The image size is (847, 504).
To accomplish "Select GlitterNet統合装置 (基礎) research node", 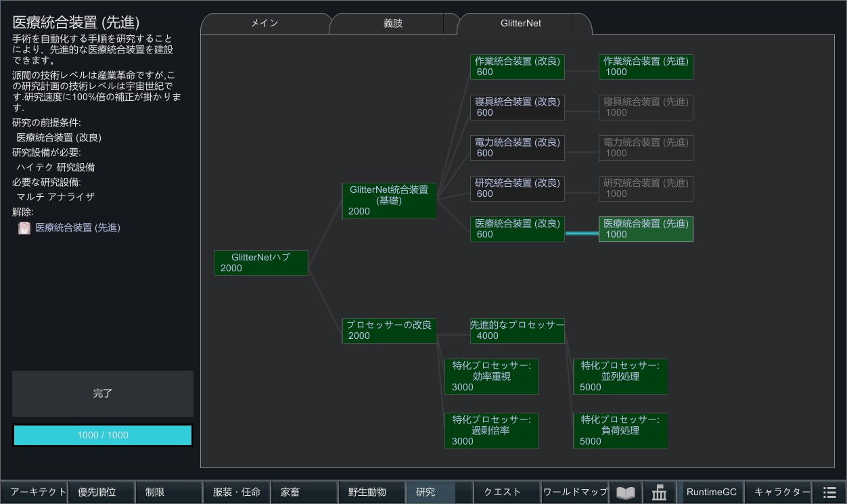I will [389, 200].
